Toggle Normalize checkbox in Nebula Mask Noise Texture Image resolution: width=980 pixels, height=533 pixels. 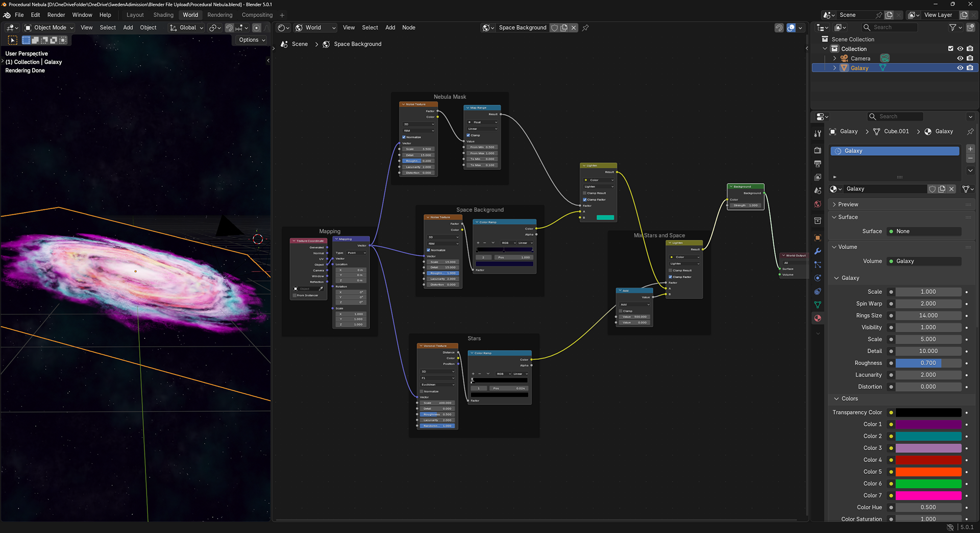(404, 137)
